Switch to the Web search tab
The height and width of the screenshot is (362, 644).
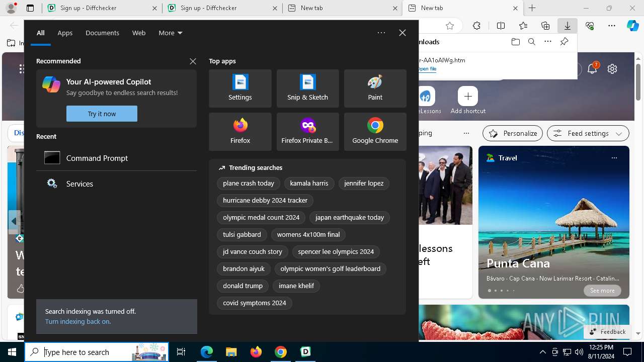[139, 33]
